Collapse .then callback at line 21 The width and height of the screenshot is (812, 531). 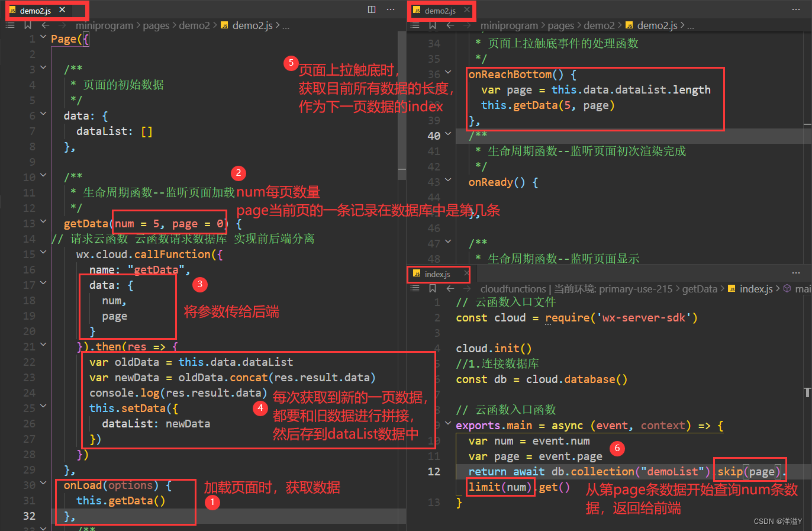pyautogui.click(x=43, y=345)
